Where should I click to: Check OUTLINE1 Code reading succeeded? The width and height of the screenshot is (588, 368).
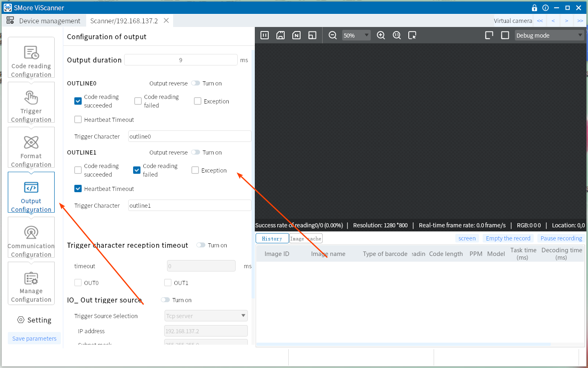tap(78, 170)
